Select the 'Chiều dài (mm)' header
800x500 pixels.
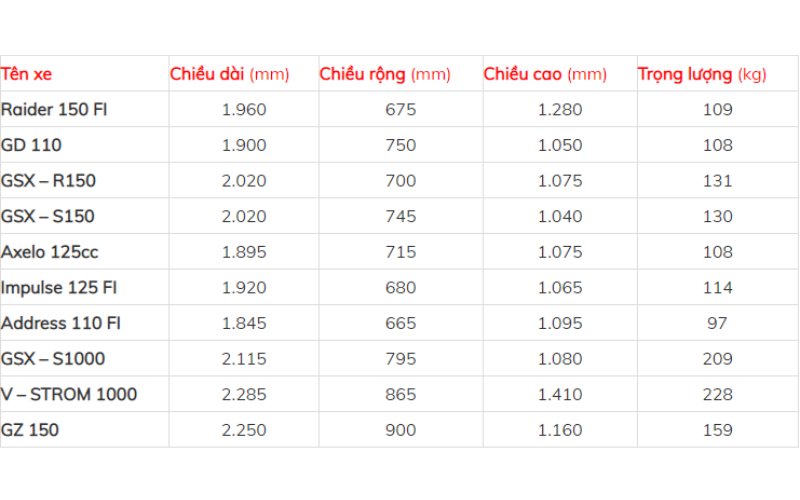(229, 74)
